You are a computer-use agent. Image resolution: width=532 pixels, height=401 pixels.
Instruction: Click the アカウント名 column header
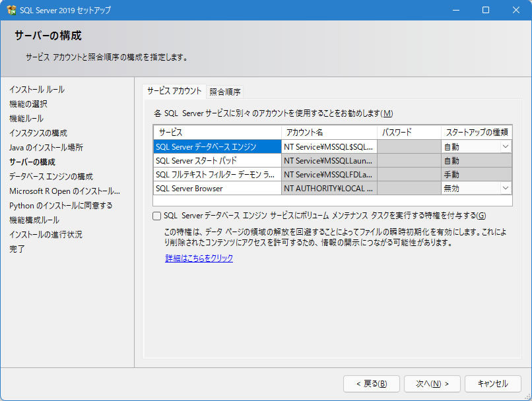tap(329, 133)
